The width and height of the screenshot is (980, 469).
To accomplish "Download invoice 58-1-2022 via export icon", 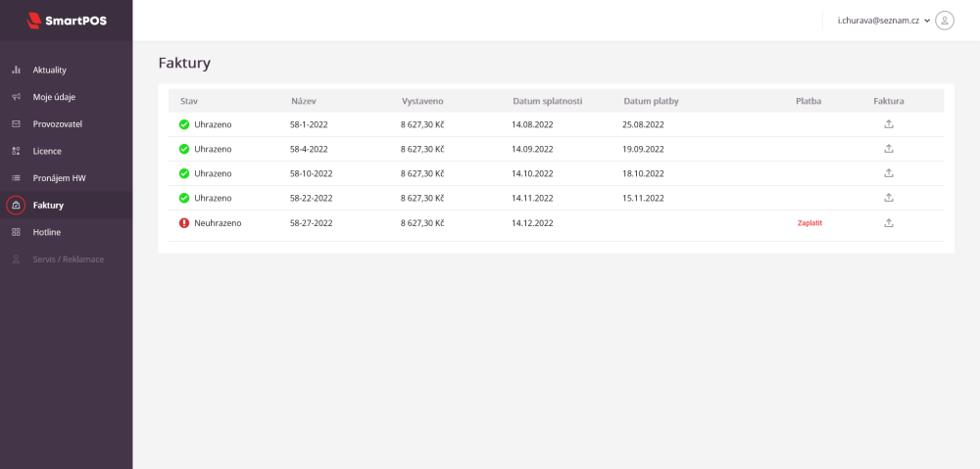I will click(x=889, y=124).
